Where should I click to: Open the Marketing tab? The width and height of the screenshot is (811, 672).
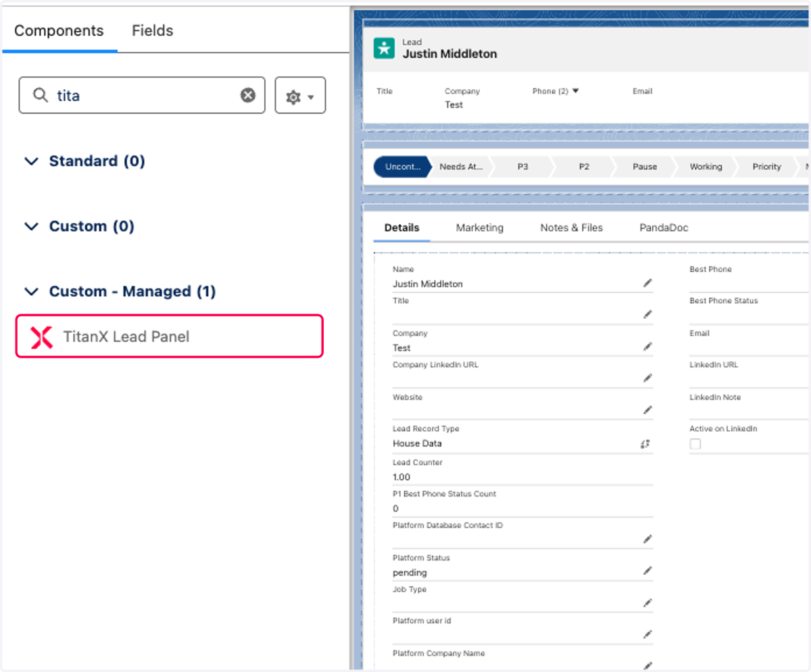tap(480, 228)
